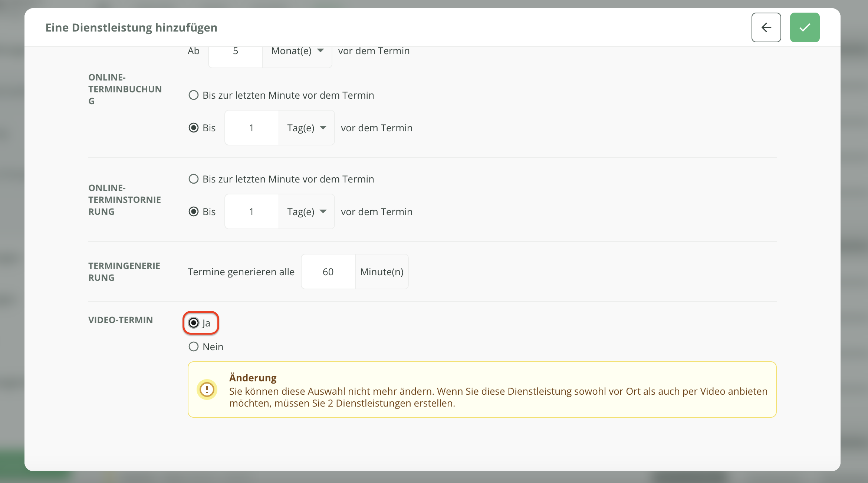868x483 pixels.
Task: Select the 'Bis' radio under Online-Terminstornierung
Action: coord(194,212)
